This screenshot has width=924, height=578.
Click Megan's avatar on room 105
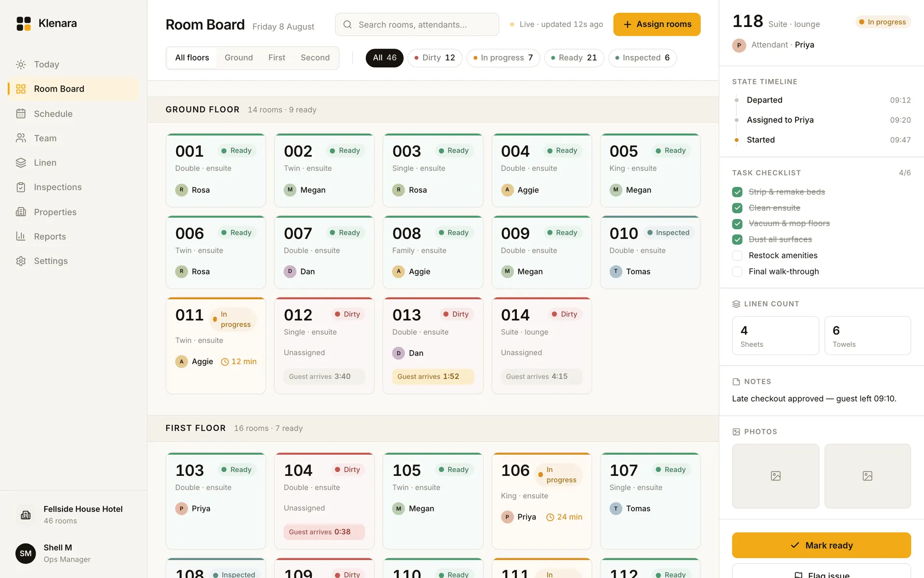398,509
